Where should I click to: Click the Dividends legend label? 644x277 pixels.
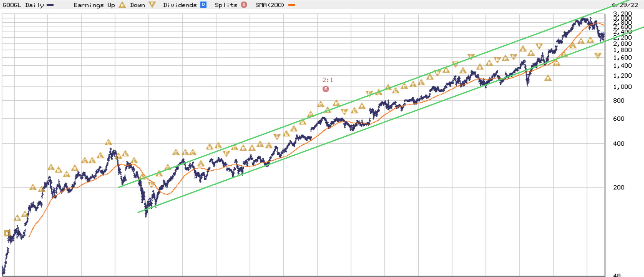point(180,5)
